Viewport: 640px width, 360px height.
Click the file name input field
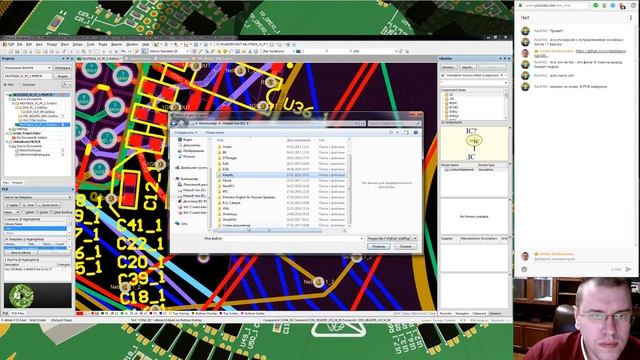(291, 238)
